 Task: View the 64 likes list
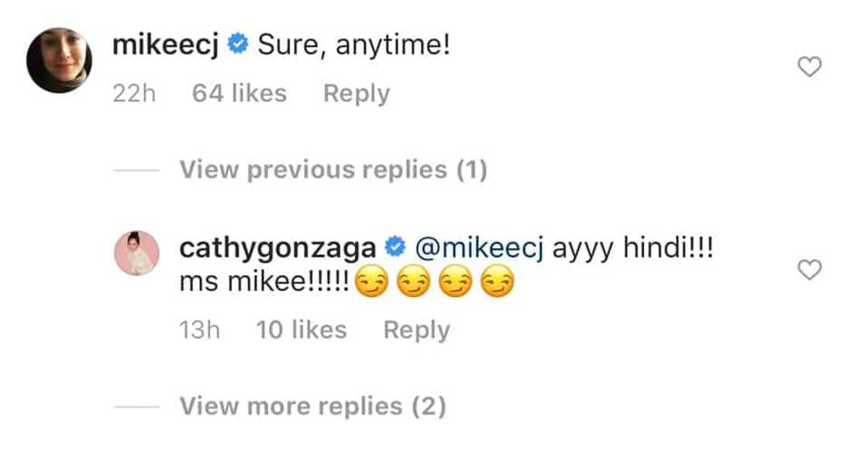[239, 94]
